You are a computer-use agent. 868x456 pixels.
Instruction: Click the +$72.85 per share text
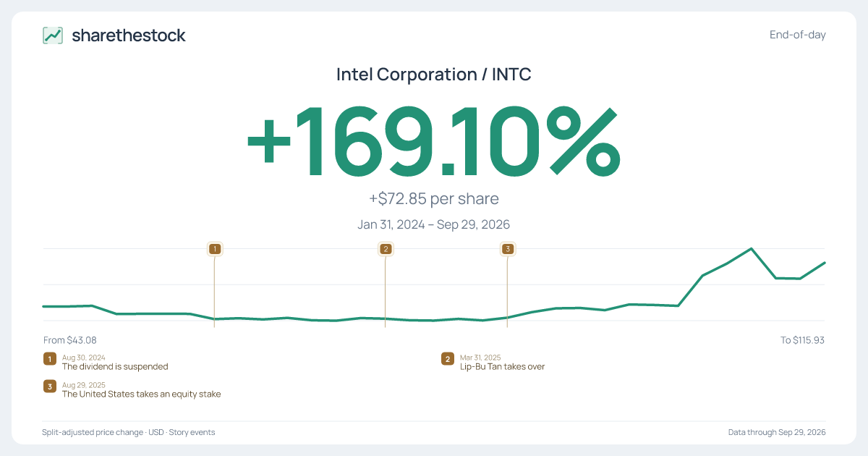point(434,198)
